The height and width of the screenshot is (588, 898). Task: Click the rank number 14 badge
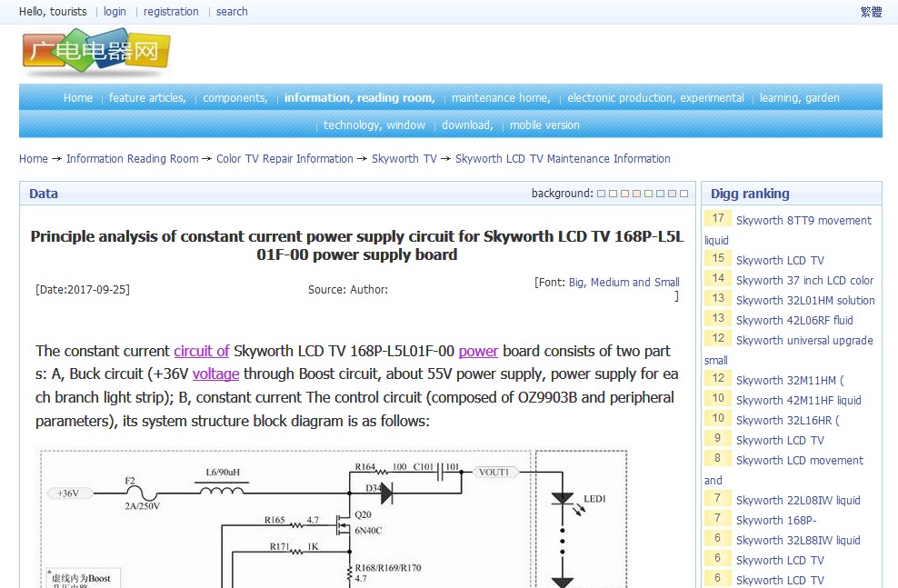tap(718, 278)
